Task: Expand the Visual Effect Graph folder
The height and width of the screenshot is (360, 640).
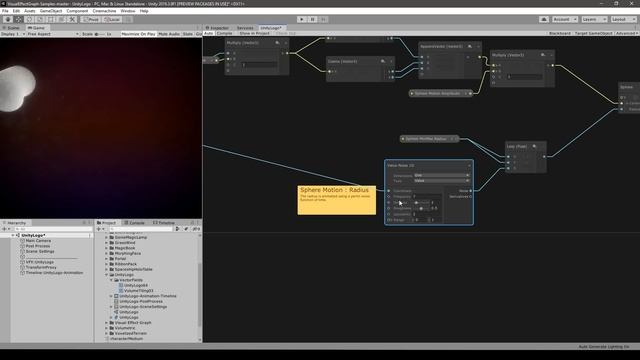Action: click(107, 322)
